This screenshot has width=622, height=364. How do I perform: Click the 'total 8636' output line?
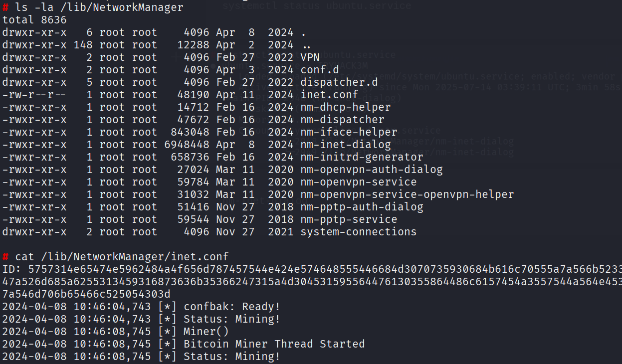click(34, 20)
